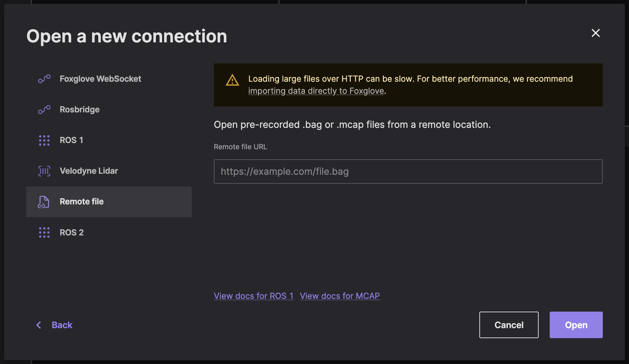Open the View docs for ROS 1 link

[x=253, y=296]
